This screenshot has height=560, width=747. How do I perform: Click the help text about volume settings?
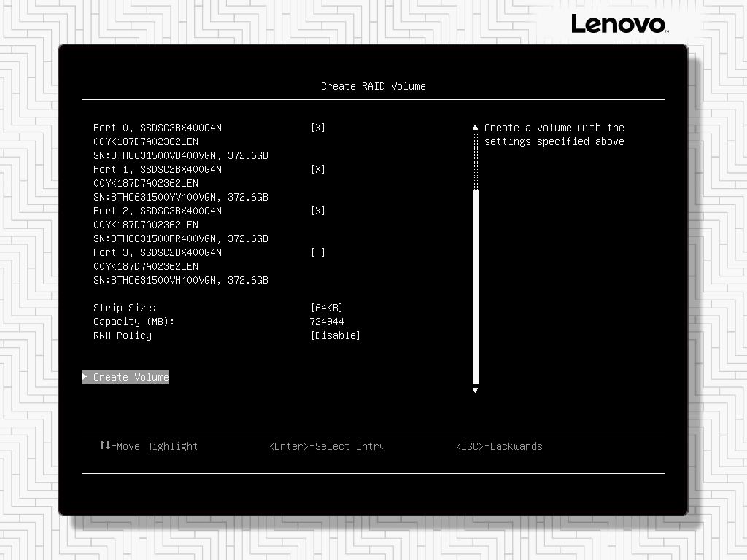(x=554, y=134)
